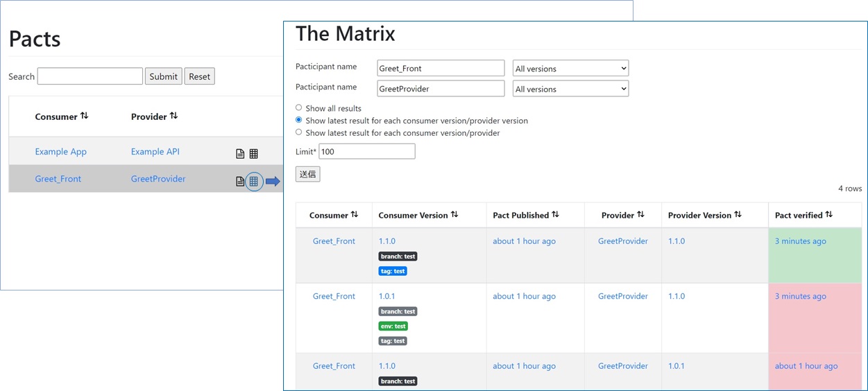Click the Submit search button
Screen dimensions: 868x391
(x=164, y=76)
